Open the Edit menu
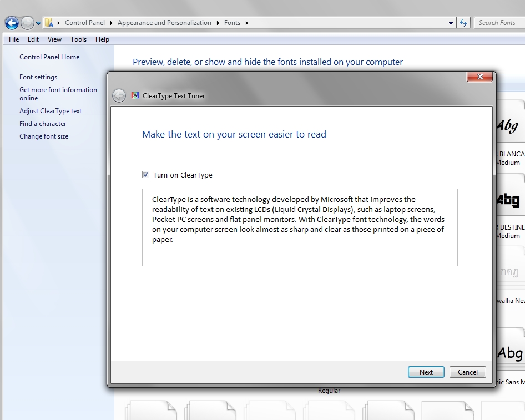Screen dimensions: 525x420 click(33, 39)
